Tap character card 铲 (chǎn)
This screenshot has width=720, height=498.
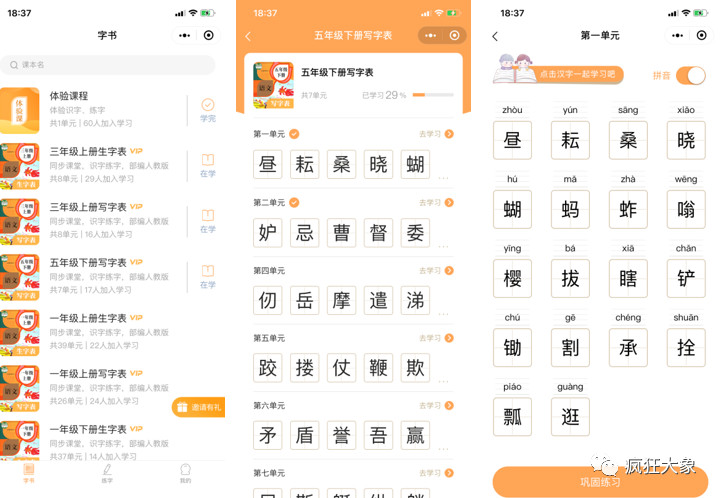[x=686, y=278]
